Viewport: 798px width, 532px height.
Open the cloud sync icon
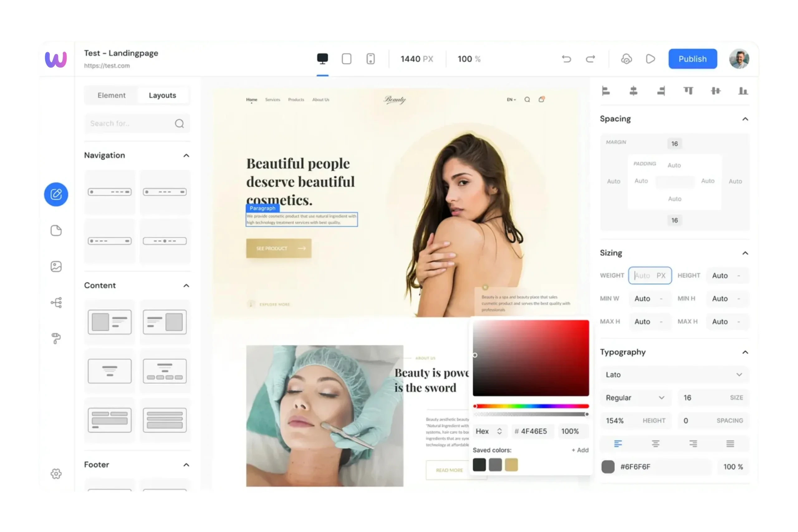click(626, 59)
